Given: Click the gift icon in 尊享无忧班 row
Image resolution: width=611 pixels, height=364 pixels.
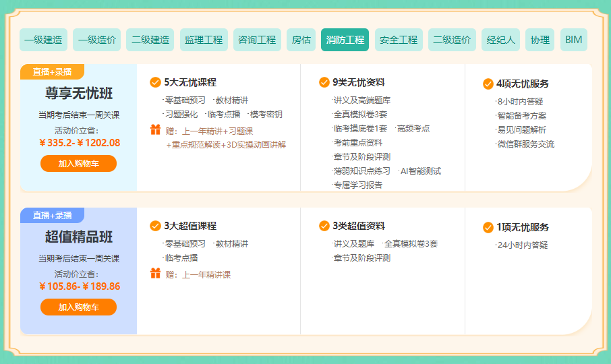Looking at the screenshot, I should pyautogui.click(x=156, y=130).
